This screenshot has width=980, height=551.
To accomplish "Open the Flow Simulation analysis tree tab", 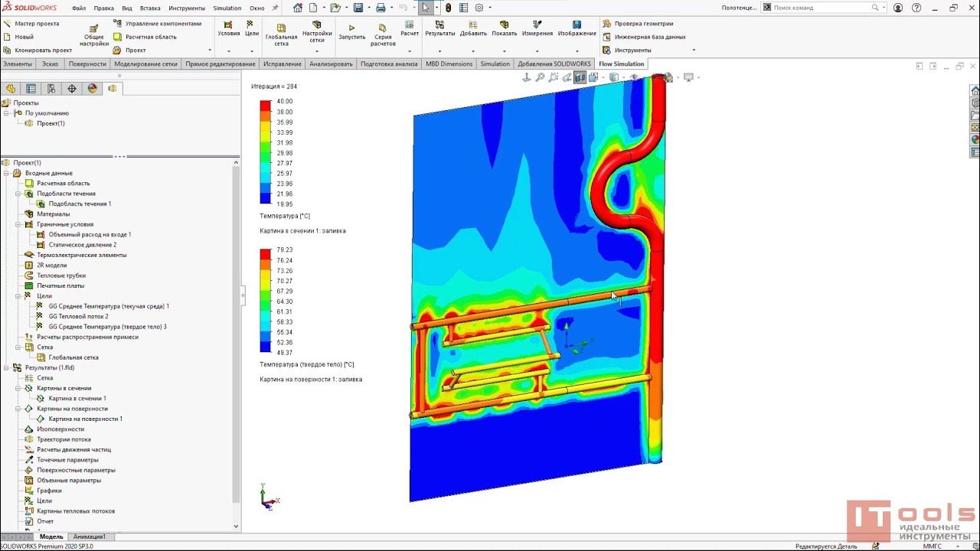I will (x=113, y=88).
